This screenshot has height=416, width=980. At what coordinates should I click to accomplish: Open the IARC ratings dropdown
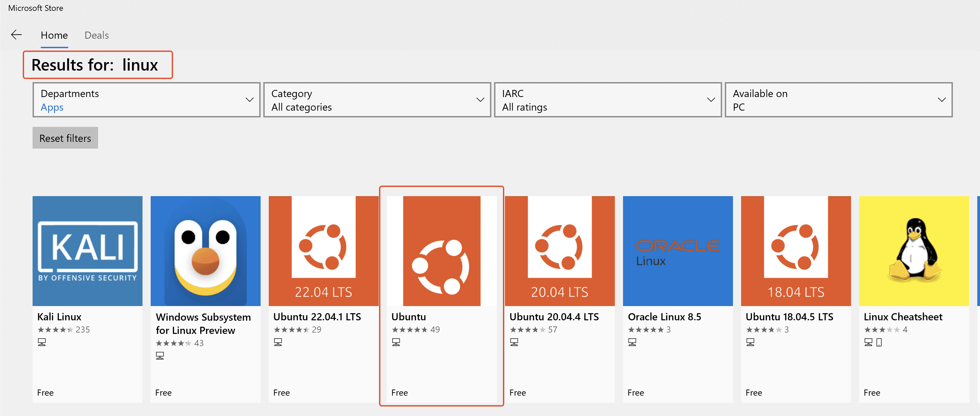tap(607, 100)
